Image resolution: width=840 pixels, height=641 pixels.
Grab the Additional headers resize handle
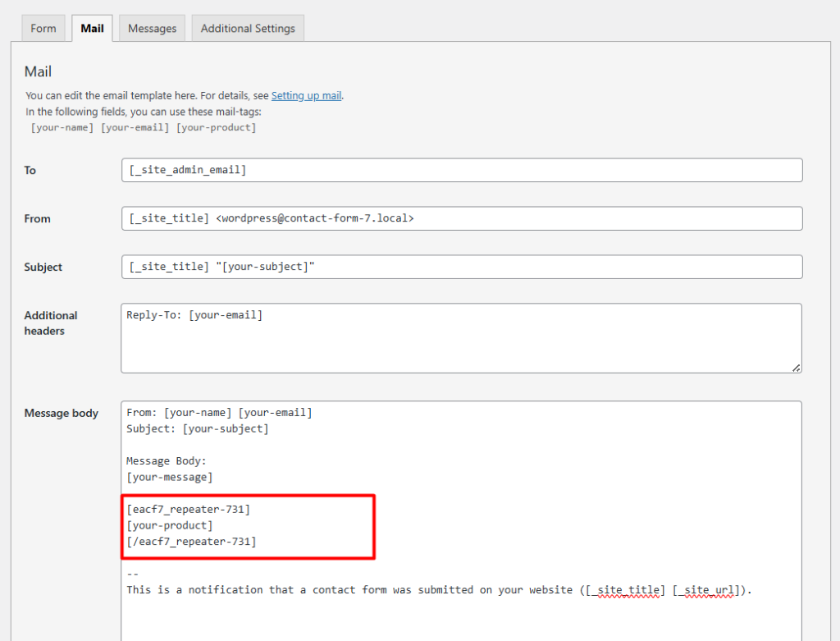coord(796,368)
